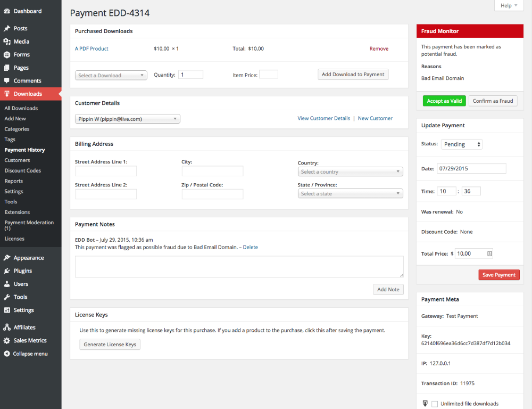Click into the payment note textarea

click(x=239, y=267)
